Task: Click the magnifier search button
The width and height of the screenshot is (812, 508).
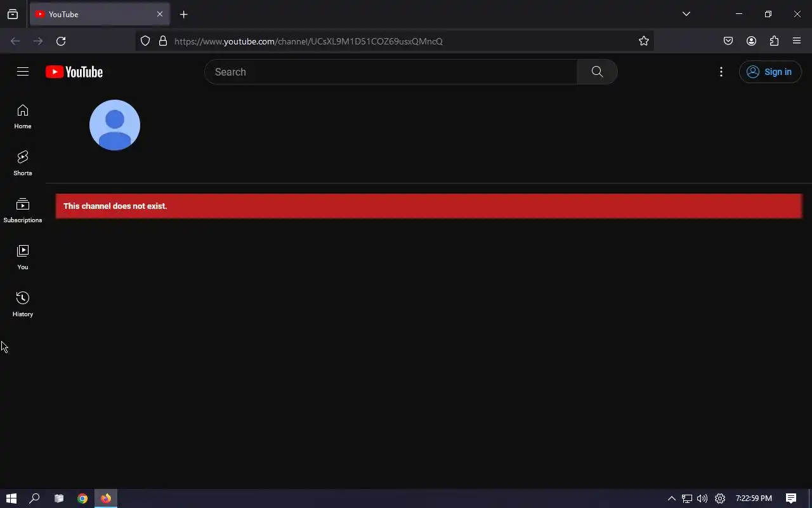Action: click(597, 72)
